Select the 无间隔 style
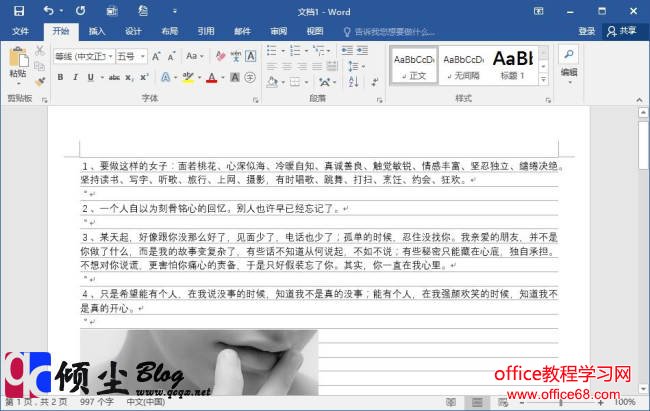This screenshot has width=650, height=411. (x=463, y=66)
